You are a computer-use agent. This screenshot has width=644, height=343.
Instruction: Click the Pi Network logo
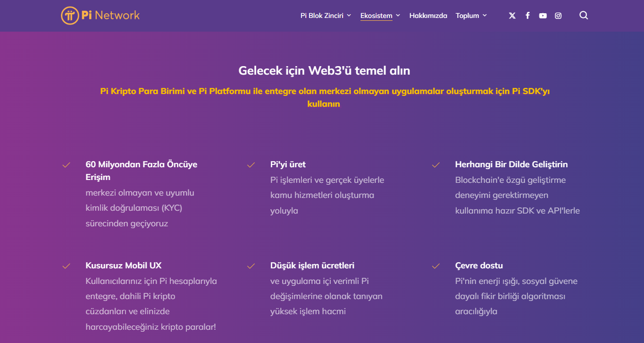(x=100, y=15)
